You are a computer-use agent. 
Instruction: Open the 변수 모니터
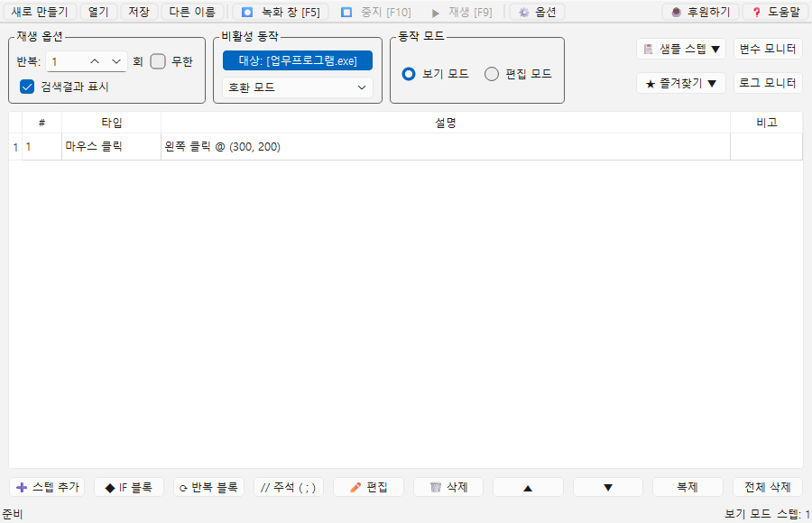pos(768,50)
